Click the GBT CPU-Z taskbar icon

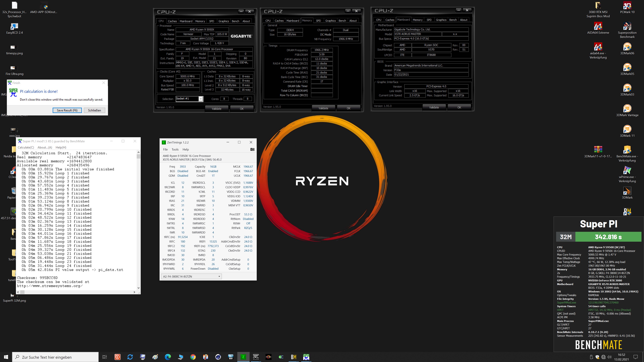coord(256,357)
